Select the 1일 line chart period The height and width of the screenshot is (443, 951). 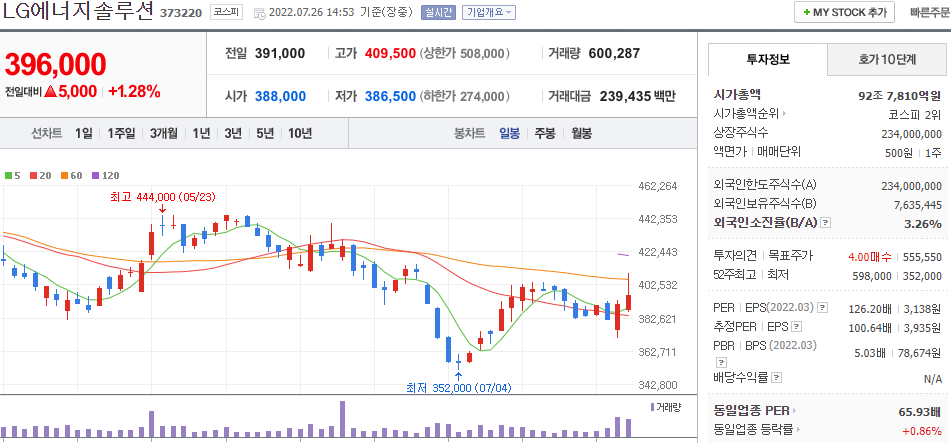(84, 134)
